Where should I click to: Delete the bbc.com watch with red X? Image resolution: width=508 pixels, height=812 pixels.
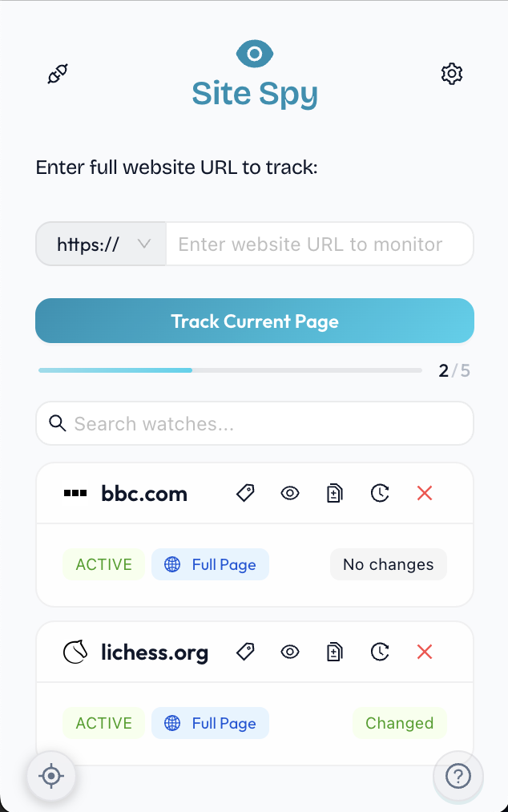425,494
